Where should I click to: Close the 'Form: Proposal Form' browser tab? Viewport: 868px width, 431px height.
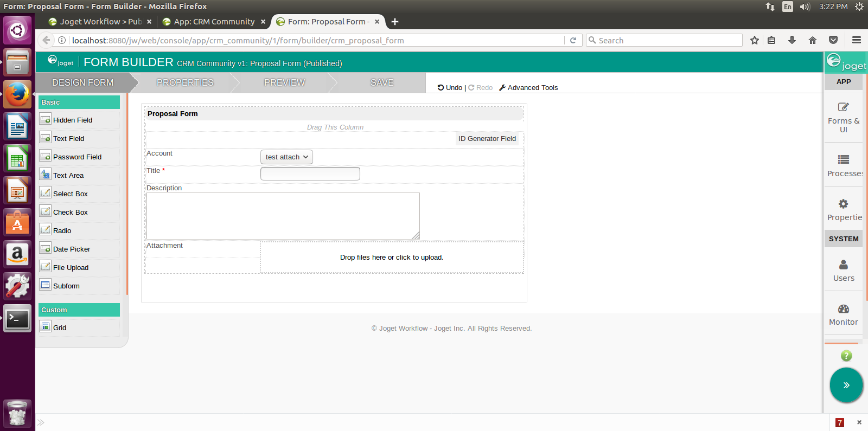click(x=377, y=22)
